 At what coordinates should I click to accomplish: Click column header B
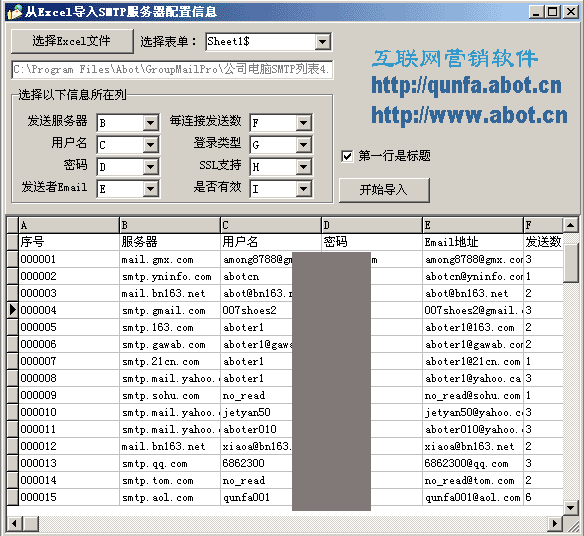pos(170,225)
